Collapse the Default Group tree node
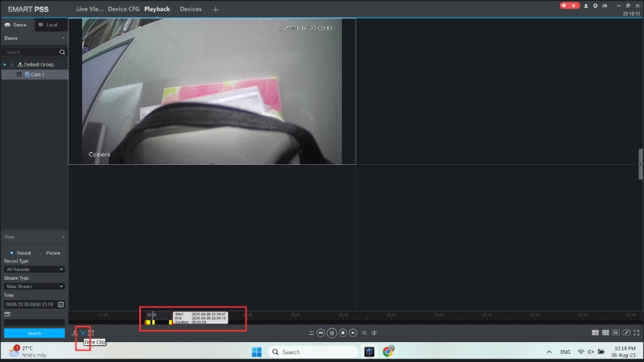This screenshot has height=362, width=644. pyautogui.click(x=4, y=64)
